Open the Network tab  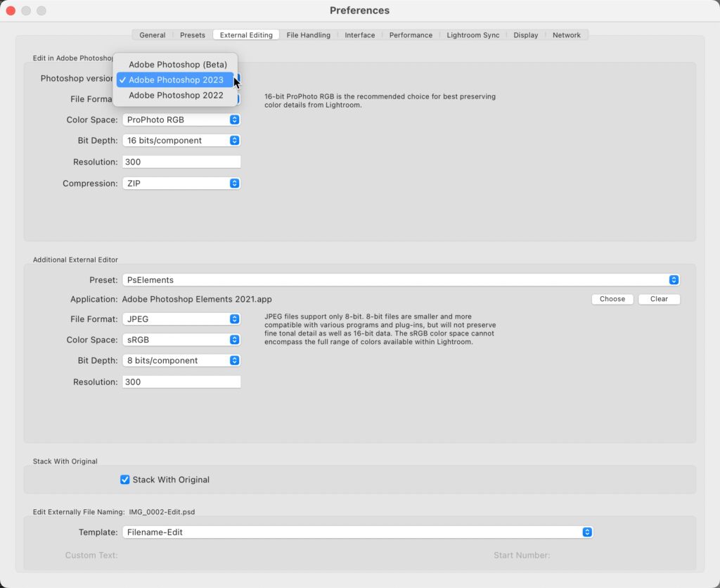566,35
